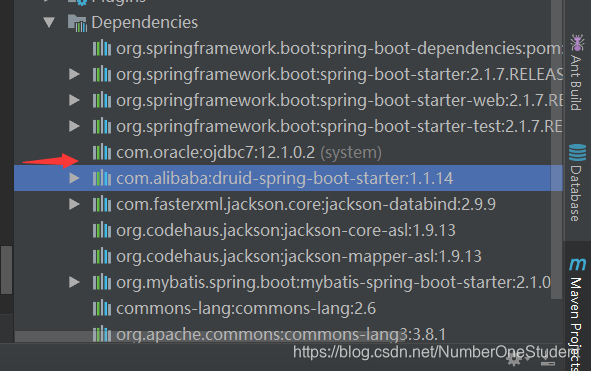Click library icon of jackson-mapper-asl
This screenshot has width=591, height=371.
pyautogui.click(x=102, y=256)
